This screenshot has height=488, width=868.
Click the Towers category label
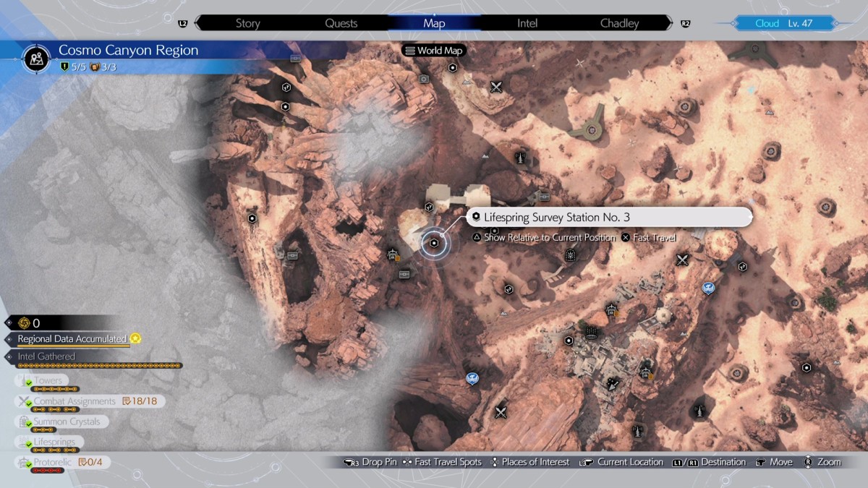click(x=48, y=380)
